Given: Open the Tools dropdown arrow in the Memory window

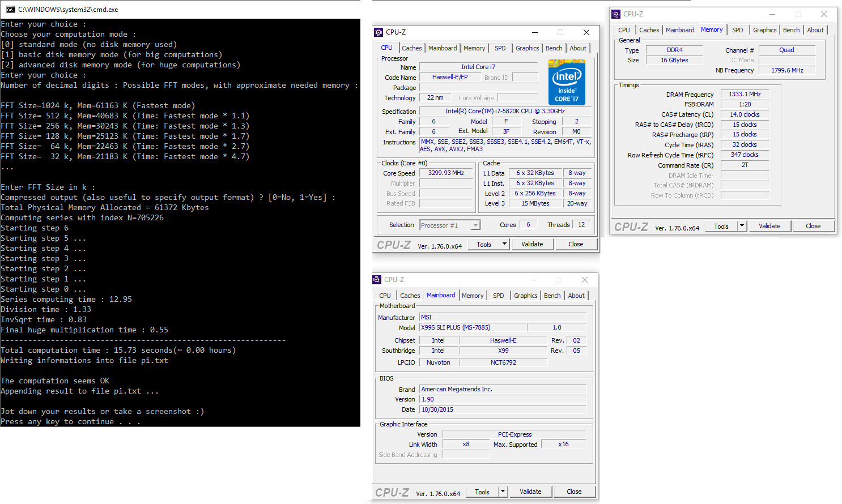Looking at the screenshot, I should click(742, 226).
